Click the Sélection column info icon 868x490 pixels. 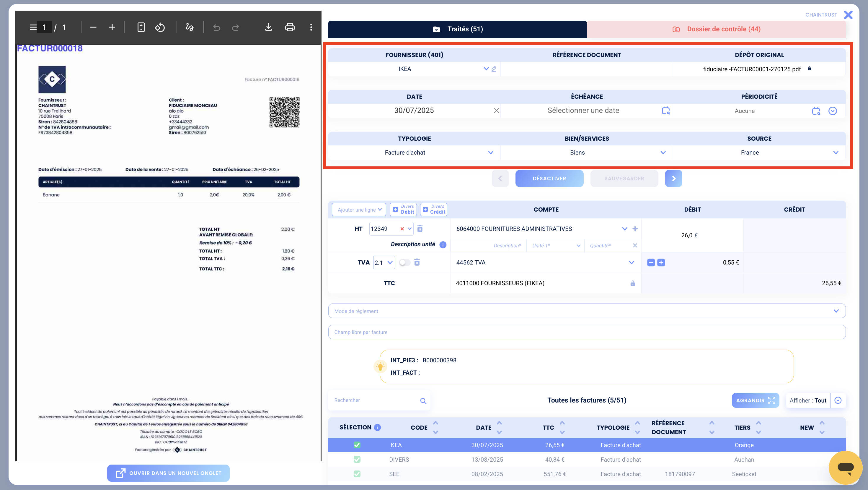[377, 427]
